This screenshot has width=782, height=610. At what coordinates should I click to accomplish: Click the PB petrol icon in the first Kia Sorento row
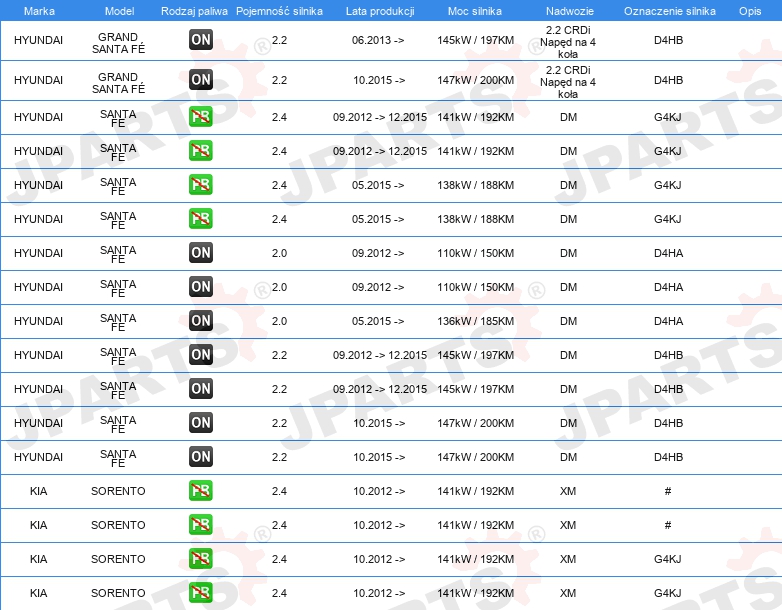[x=201, y=491]
